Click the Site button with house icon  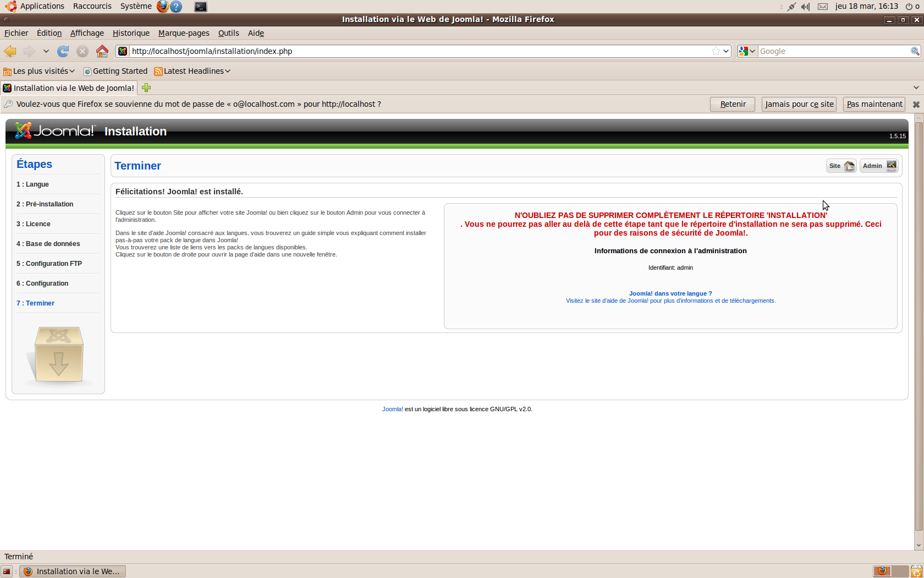(x=841, y=166)
